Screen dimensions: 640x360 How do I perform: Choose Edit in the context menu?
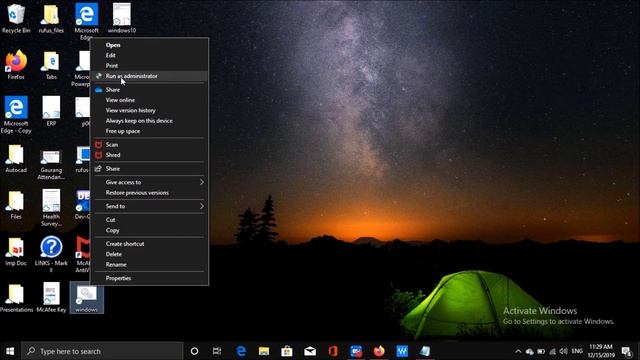[111, 55]
